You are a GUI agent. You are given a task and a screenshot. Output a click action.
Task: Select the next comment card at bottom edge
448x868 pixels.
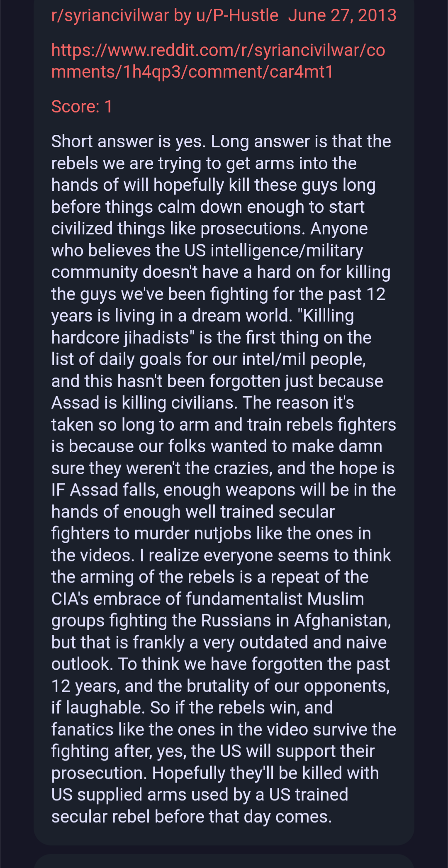coord(224,861)
